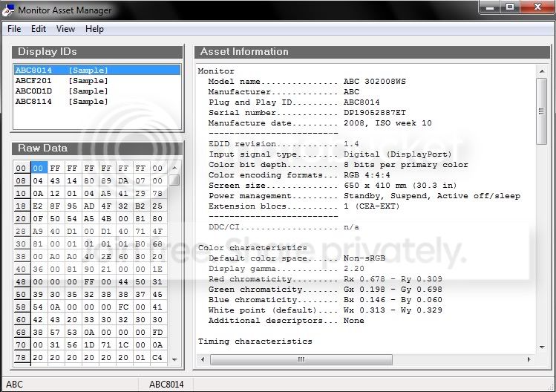556x392 pixels.
Task: Click the Timing characteristics heading
Action: pos(255,342)
